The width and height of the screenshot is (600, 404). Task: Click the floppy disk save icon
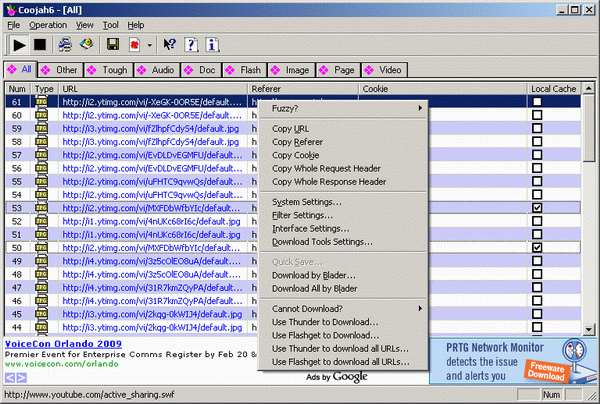(x=112, y=45)
